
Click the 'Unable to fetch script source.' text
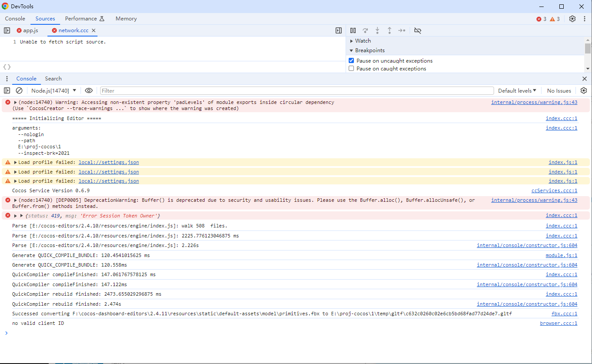click(x=63, y=42)
